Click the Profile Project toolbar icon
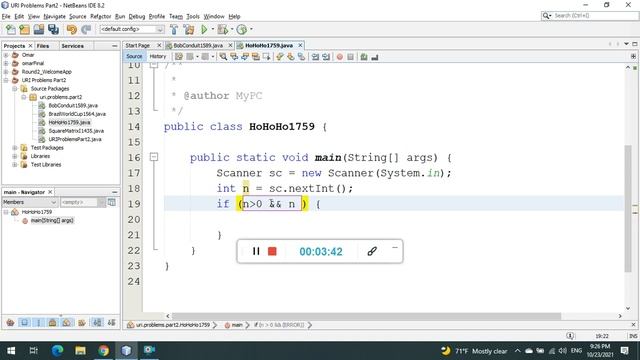The width and height of the screenshot is (640, 360). coord(242,29)
